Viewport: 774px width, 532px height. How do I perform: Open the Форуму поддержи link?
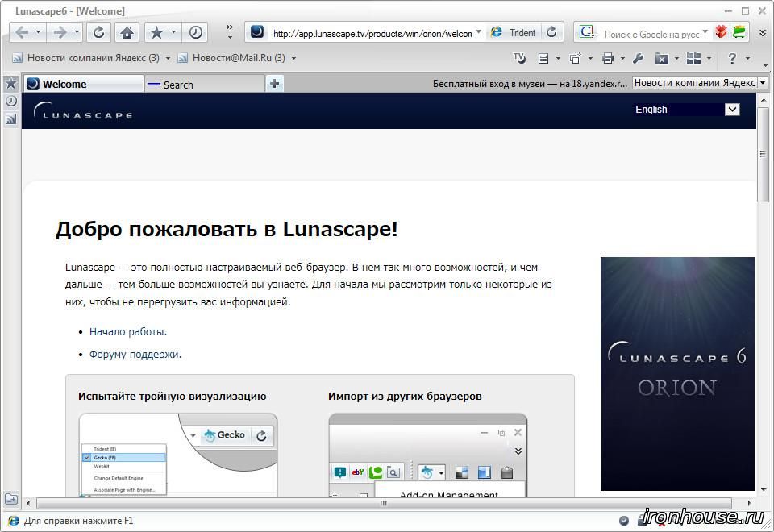point(135,355)
